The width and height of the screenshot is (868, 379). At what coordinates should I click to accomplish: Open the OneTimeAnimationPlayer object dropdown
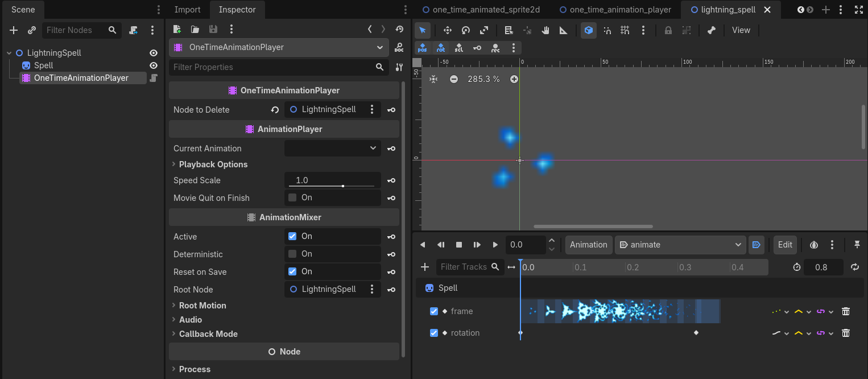279,47
